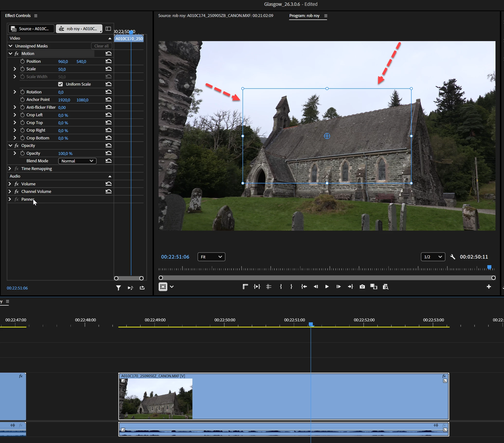Click the Go to In icon

point(304,287)
